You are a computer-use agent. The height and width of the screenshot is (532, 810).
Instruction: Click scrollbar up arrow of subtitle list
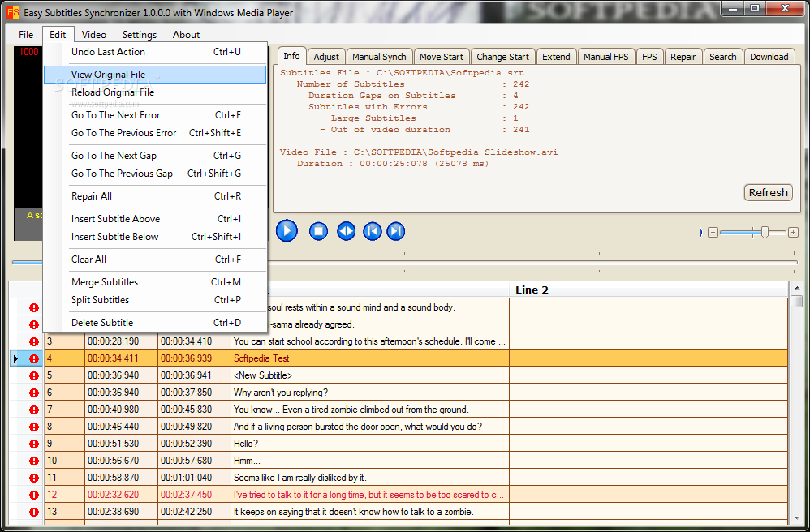[x=796, y=288]
